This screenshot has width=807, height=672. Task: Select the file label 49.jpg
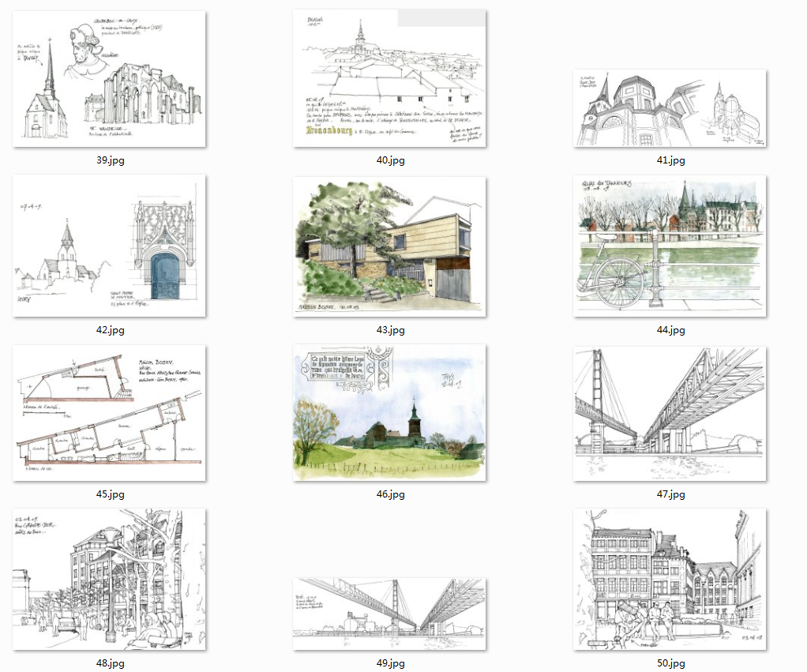pyautogui.click(x=390, y=663)
